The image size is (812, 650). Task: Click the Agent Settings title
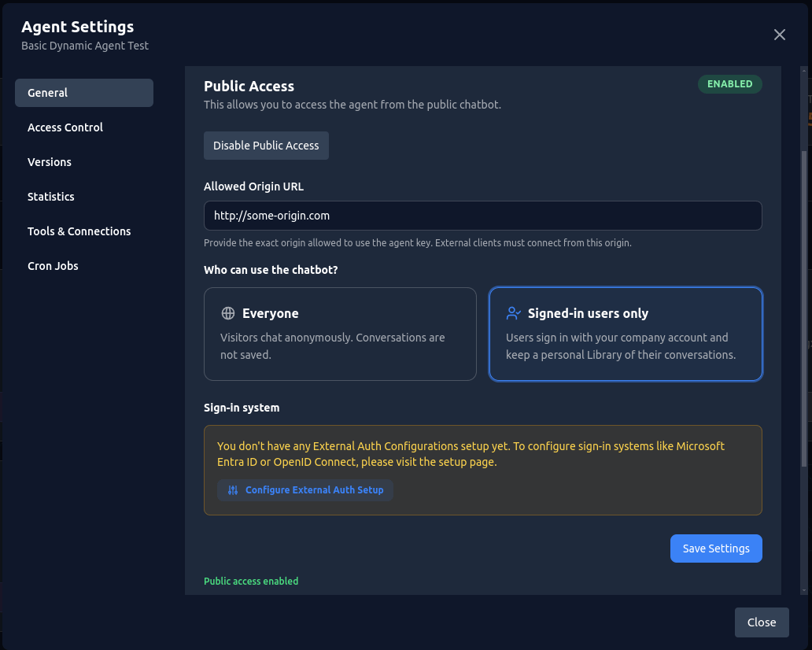pos(78,27)
